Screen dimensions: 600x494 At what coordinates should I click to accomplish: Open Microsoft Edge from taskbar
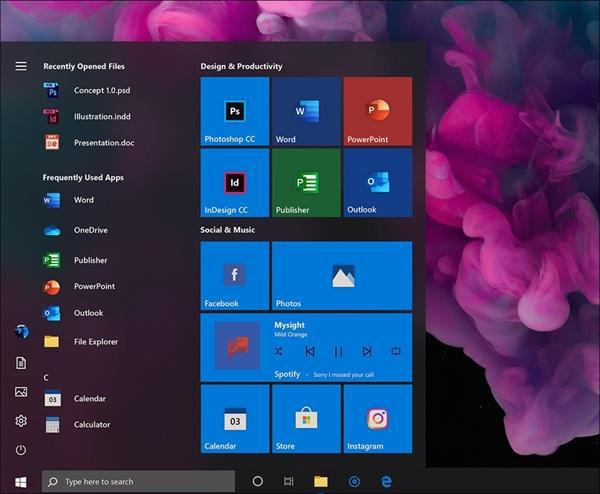386,481
